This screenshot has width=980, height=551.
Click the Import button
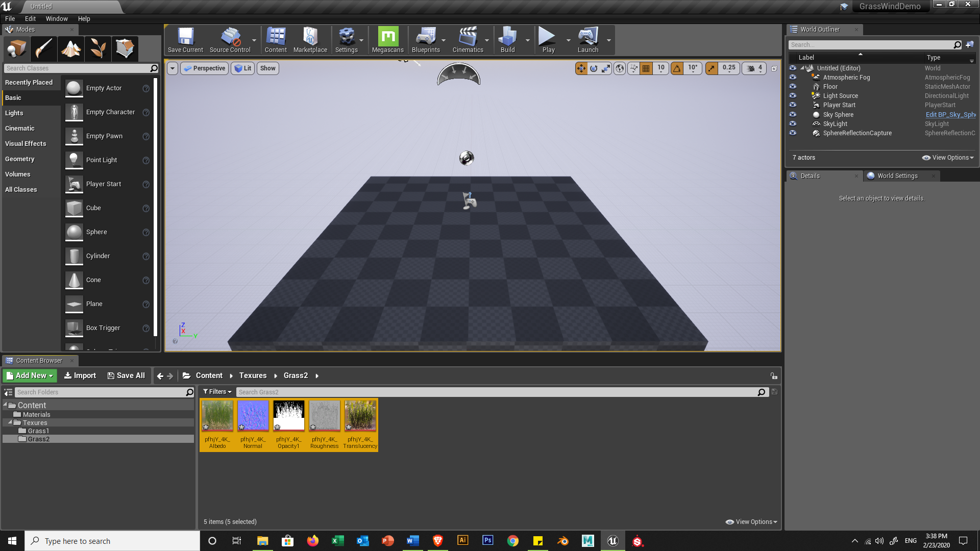(x=80, y=375)
